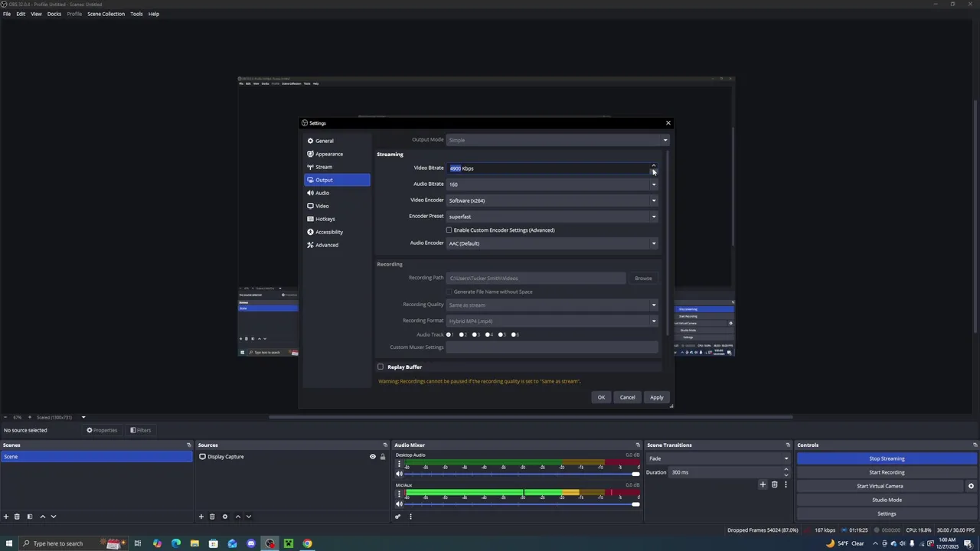Open the File menu
This screenshot has width=980, height=551.
pos(7,14)
